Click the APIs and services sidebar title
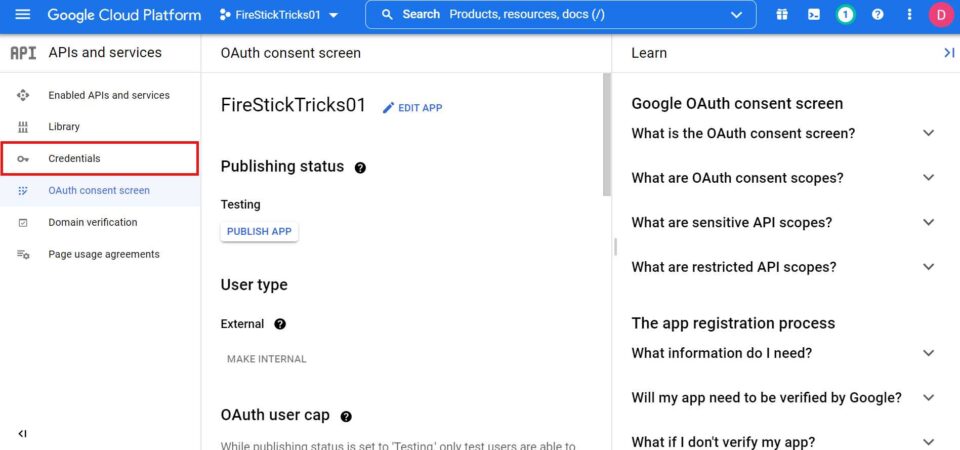 [105, 53]
